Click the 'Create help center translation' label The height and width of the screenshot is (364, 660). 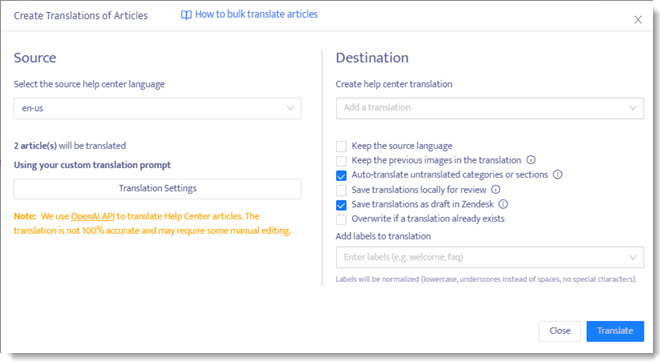(394, 84)
